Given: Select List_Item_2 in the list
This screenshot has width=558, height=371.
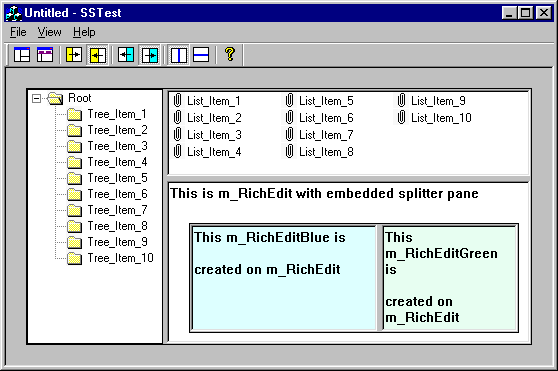Looking at the screenshot, I should [x=214, y=118].
